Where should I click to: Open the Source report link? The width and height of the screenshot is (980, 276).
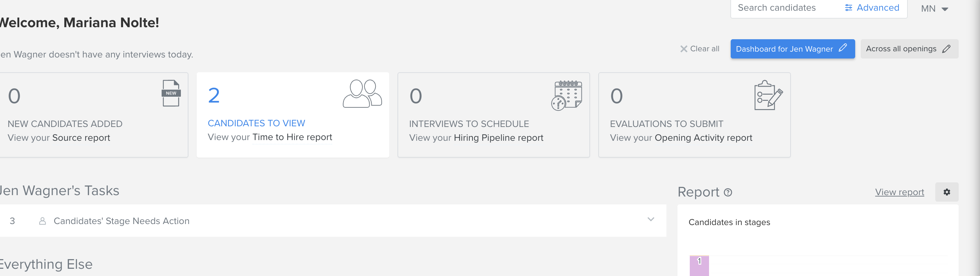(81, 138)
